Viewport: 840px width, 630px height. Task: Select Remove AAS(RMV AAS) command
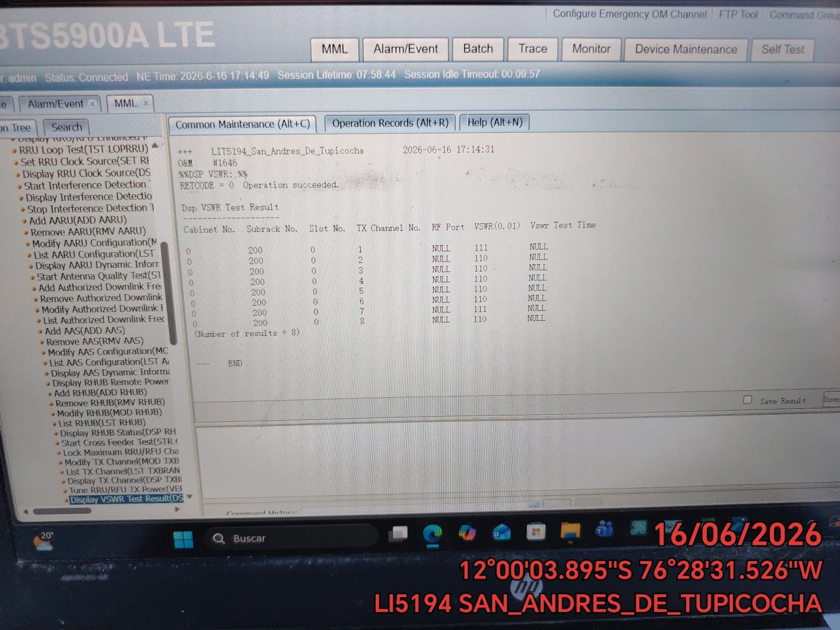(94, 341)
